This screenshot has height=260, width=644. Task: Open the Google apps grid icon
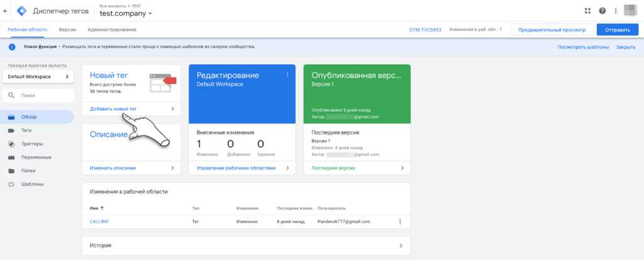pos(587,11)
